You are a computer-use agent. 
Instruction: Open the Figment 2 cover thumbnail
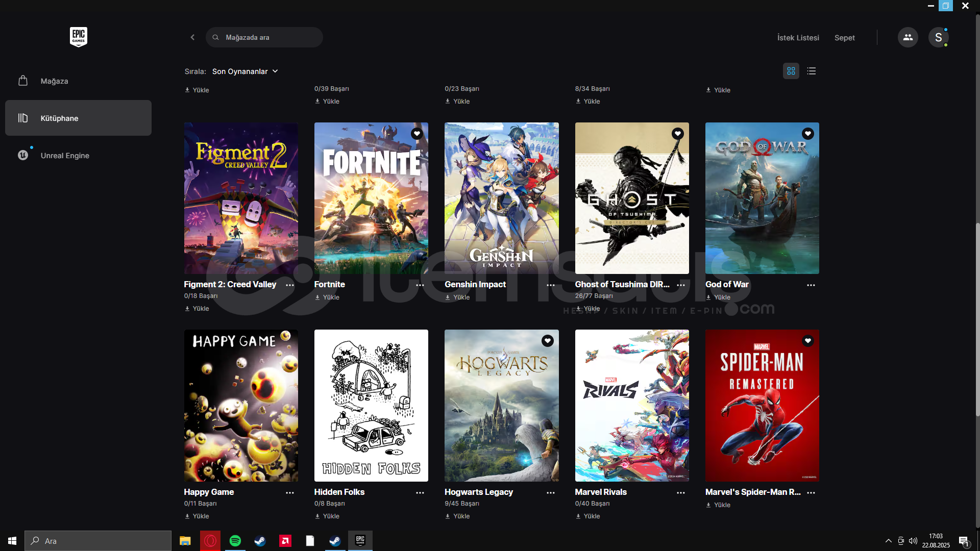241,198
